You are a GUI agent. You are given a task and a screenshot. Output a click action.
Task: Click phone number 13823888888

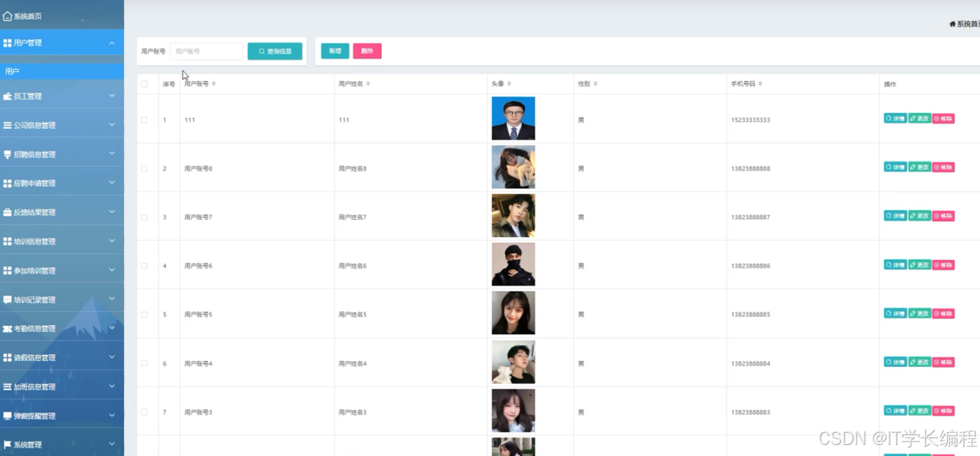coord(751,168)
